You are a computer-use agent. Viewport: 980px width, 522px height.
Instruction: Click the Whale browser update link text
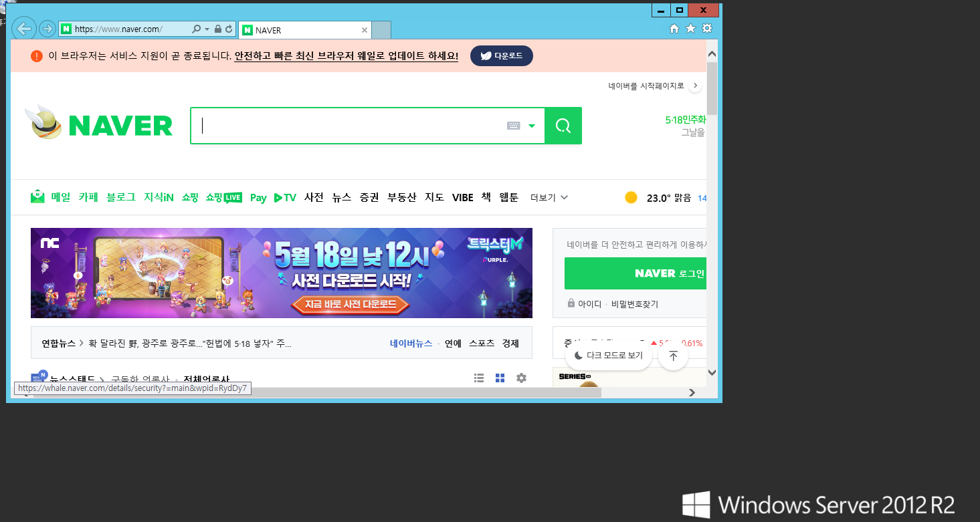coord(347,56)
